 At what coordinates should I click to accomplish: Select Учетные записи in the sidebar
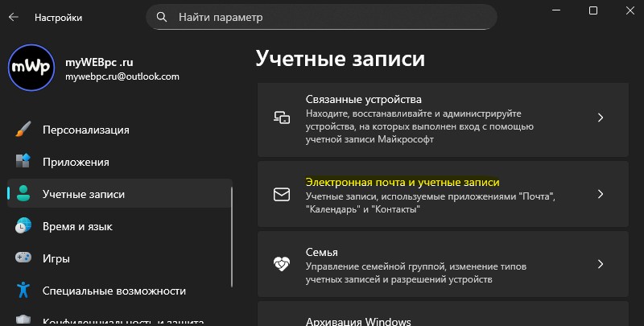[84, 194]
